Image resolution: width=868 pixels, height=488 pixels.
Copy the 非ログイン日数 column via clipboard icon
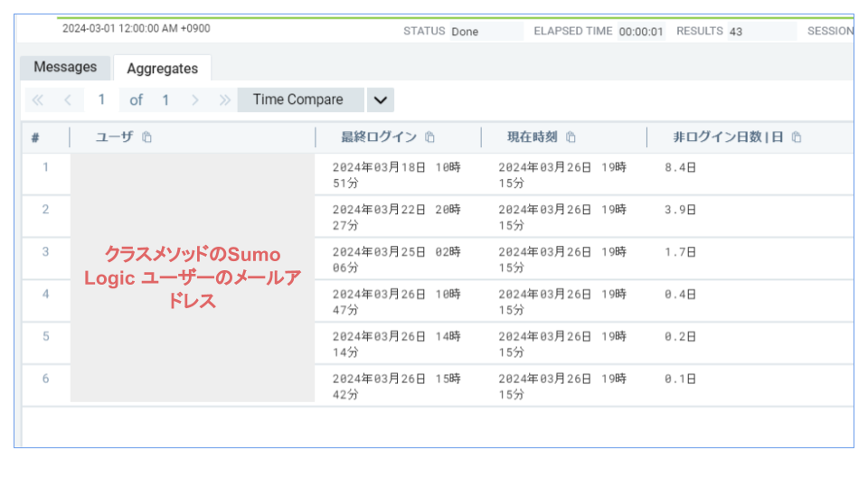[796, 137]
